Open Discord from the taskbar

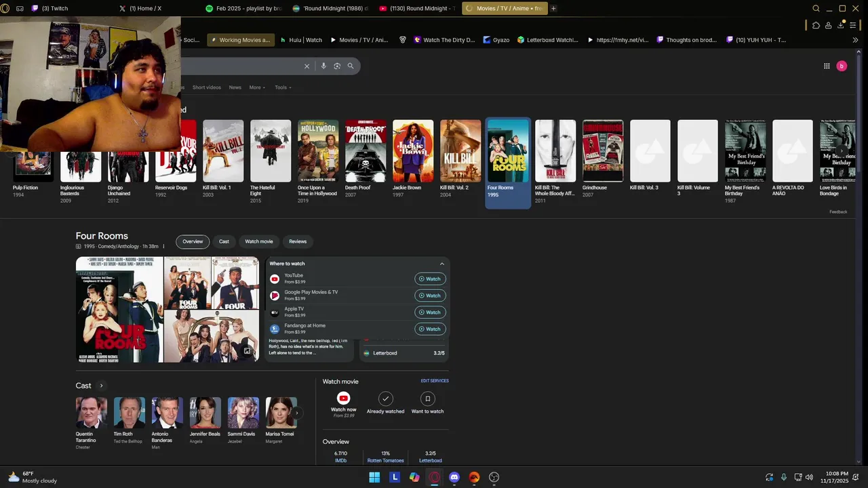click(x=454, y=477)
